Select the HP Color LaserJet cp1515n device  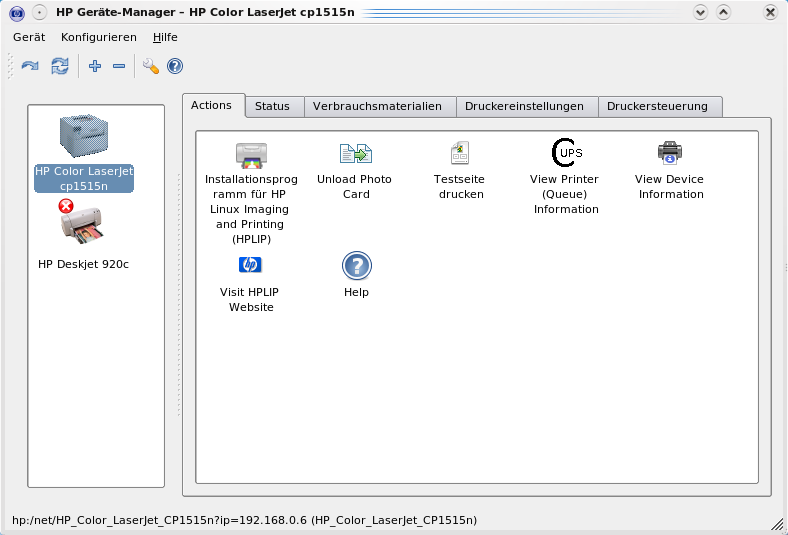coord(84,153)
